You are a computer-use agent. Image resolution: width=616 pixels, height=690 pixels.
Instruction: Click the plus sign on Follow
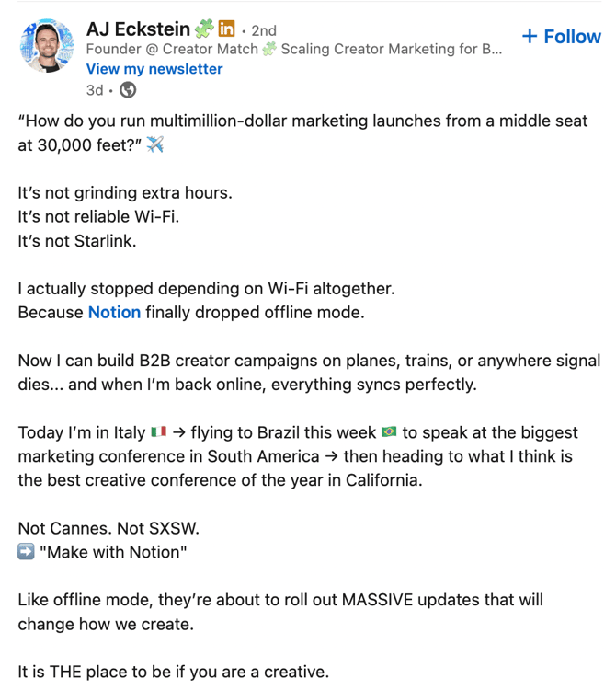point(530,36)
